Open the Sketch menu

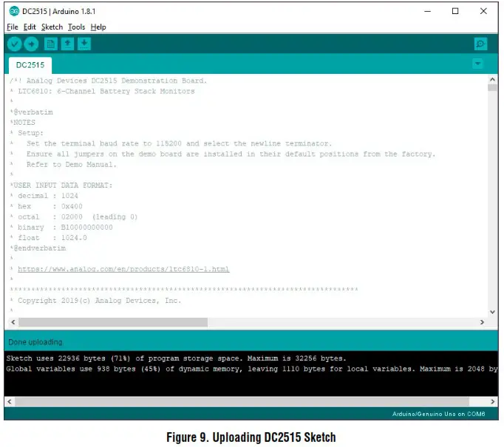pos(52,27)
